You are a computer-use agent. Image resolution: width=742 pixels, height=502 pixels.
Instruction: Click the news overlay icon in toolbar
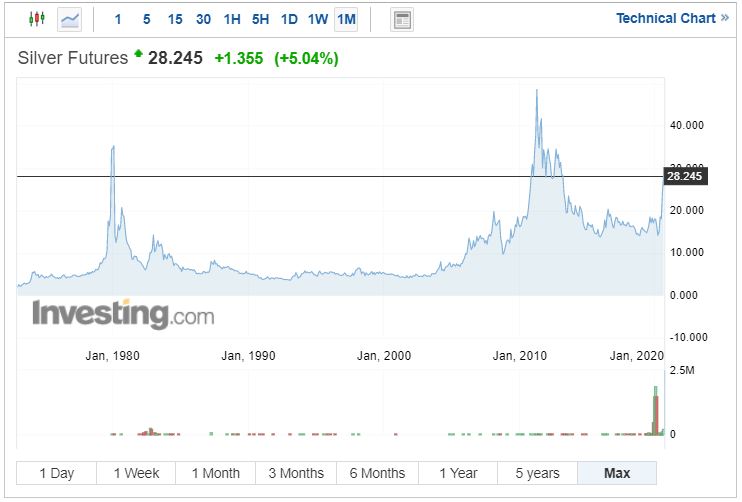[402, 19]
